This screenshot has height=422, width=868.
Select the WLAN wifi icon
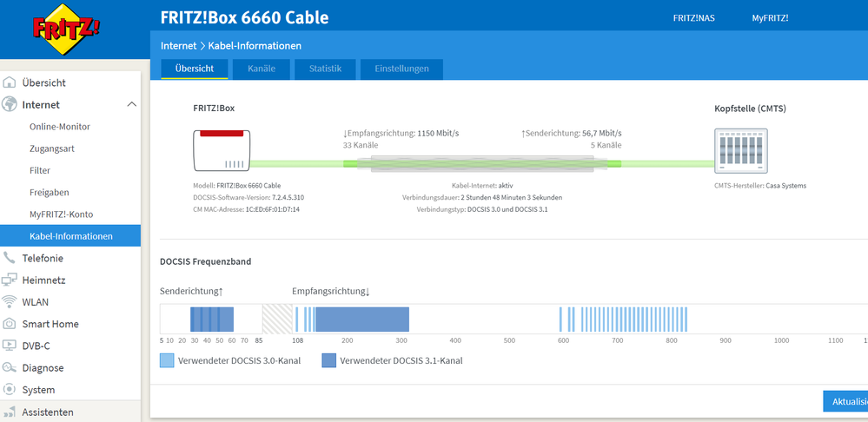pos(10,302)
